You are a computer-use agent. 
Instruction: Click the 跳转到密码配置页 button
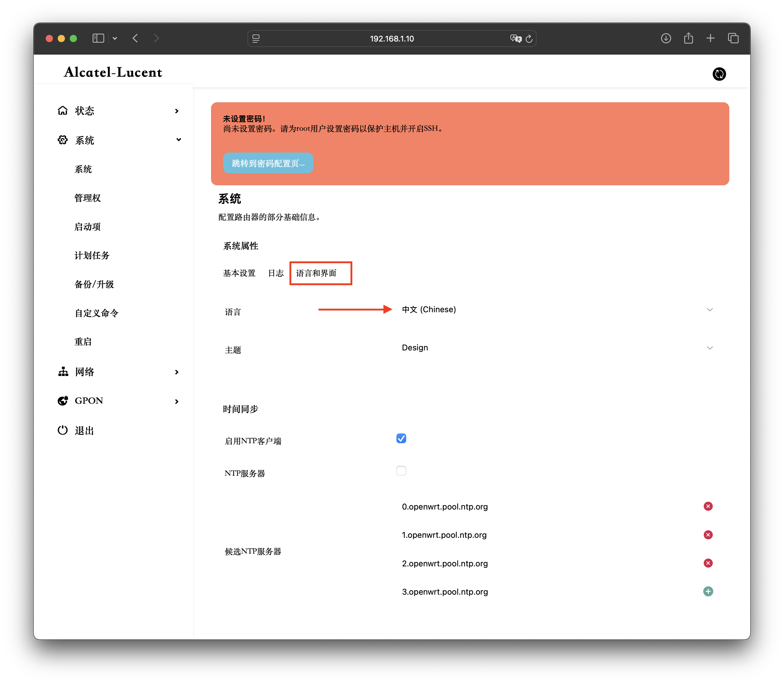coord(268,163)
